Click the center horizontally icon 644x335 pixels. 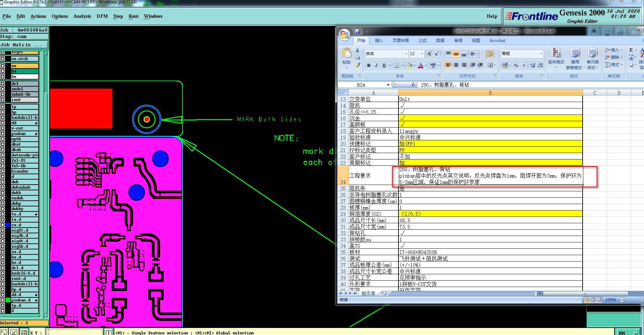[x=456, y=65]
